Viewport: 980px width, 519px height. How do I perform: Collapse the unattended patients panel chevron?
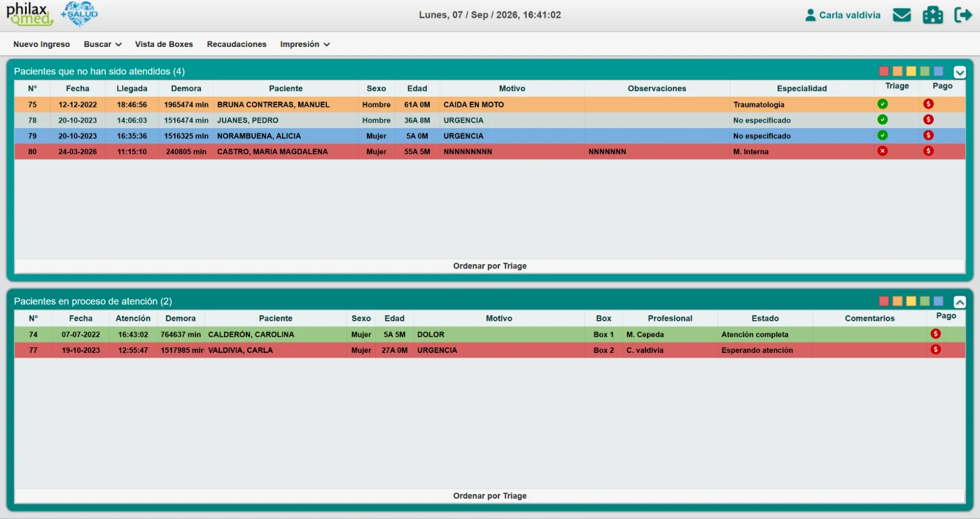click(960, 71)
